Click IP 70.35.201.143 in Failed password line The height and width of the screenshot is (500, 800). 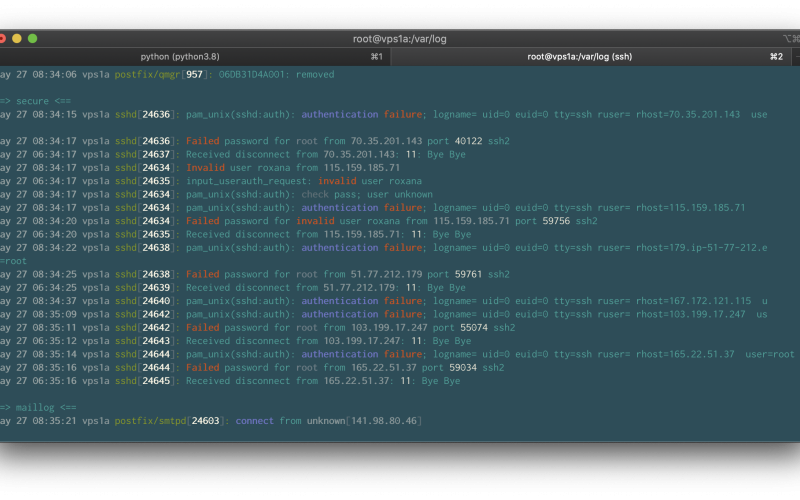click(386, 141)
